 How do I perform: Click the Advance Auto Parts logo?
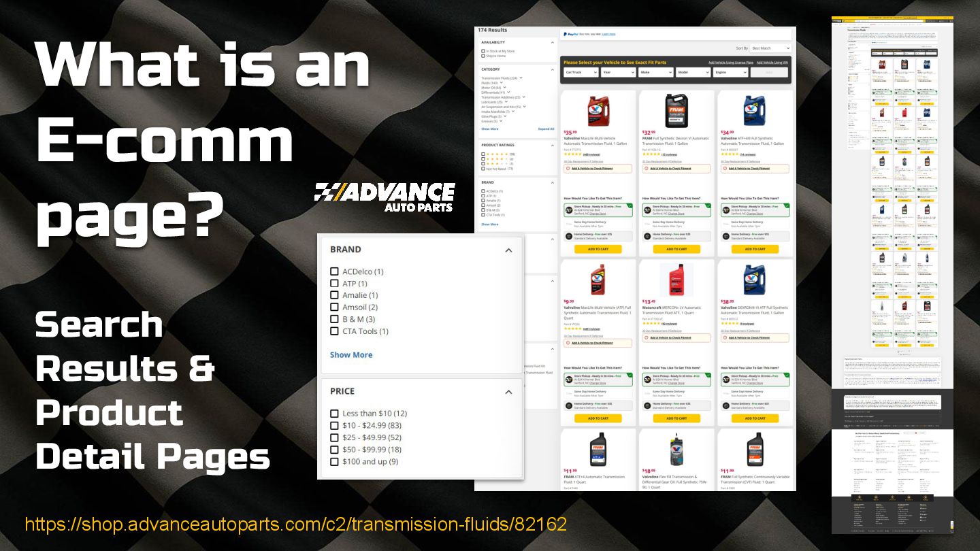[385, 197]
